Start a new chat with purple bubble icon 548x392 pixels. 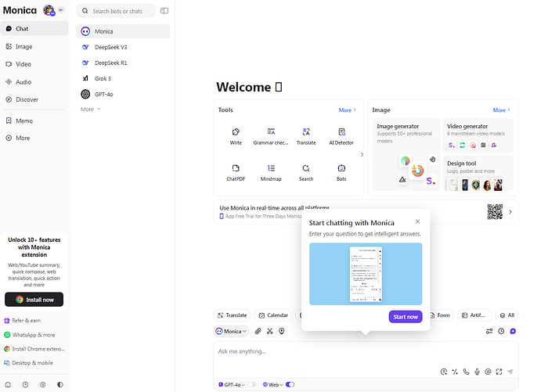(513, 331)
